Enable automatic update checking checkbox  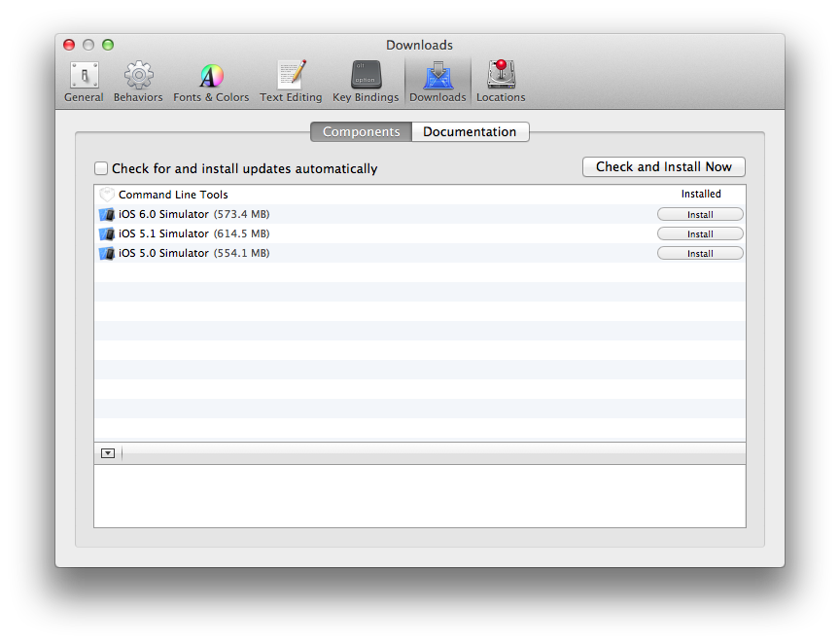pyautogui.click(x=101, y=168)
